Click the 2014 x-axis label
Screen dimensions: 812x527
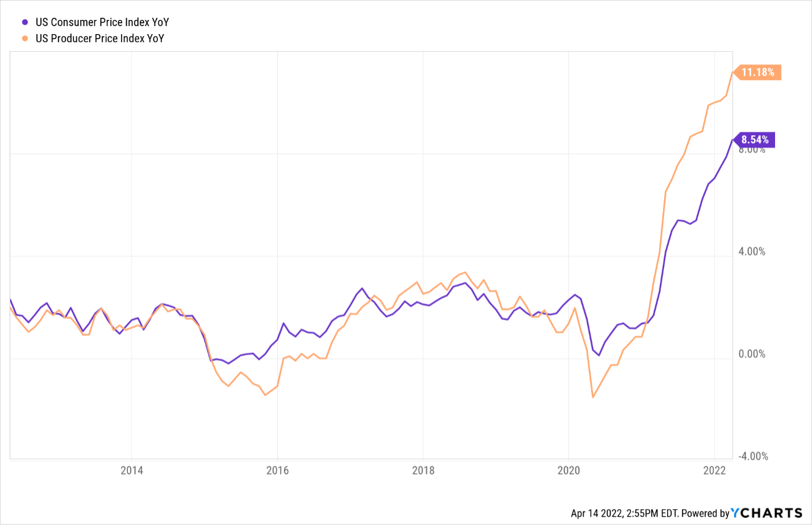pyautogui.click(x=132, y=470)
